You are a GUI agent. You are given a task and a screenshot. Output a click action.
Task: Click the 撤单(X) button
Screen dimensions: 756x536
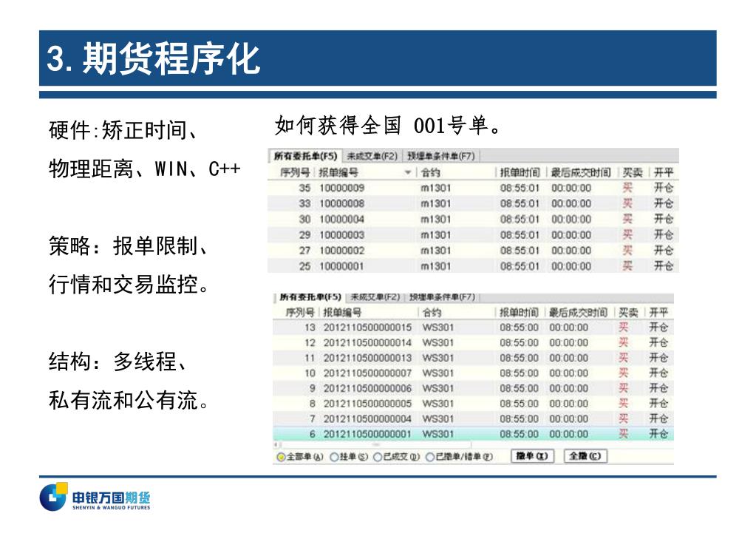pos(532,456)
